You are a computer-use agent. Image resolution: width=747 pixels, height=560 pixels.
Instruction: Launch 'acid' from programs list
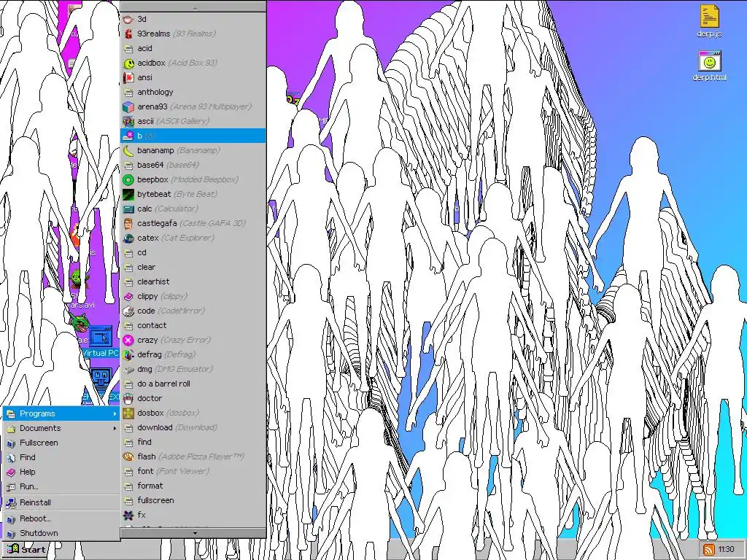click(193, 49)
